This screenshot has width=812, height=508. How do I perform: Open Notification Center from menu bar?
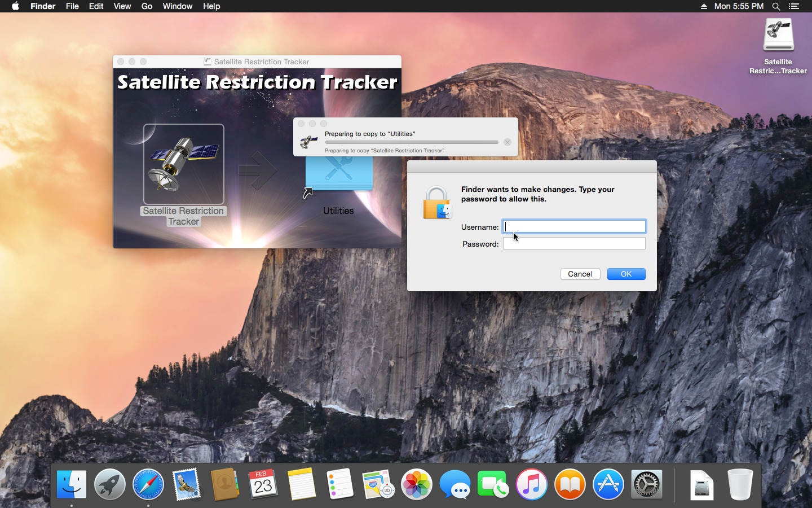(794, 6)
